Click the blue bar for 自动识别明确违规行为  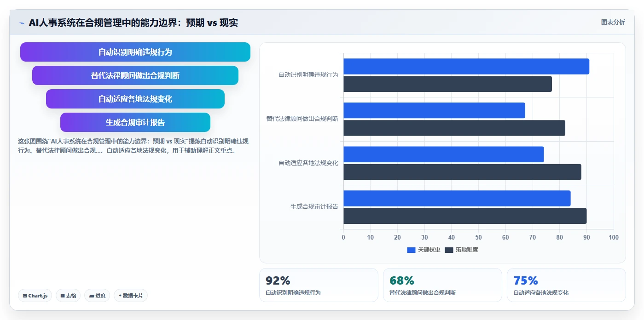coord(466,66)
